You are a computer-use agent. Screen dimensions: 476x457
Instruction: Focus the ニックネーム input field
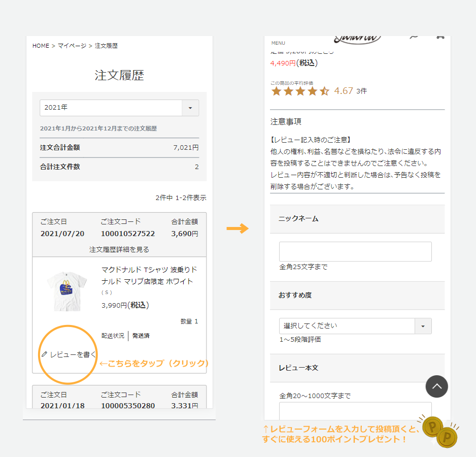[x=355, y=251]
